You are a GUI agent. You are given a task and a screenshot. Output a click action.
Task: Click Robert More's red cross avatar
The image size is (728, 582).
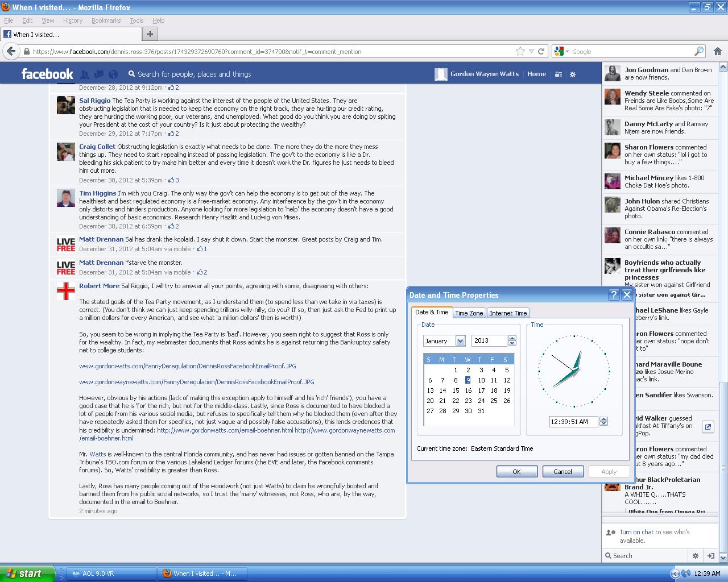pyautogui.click(x=66, y=290)
